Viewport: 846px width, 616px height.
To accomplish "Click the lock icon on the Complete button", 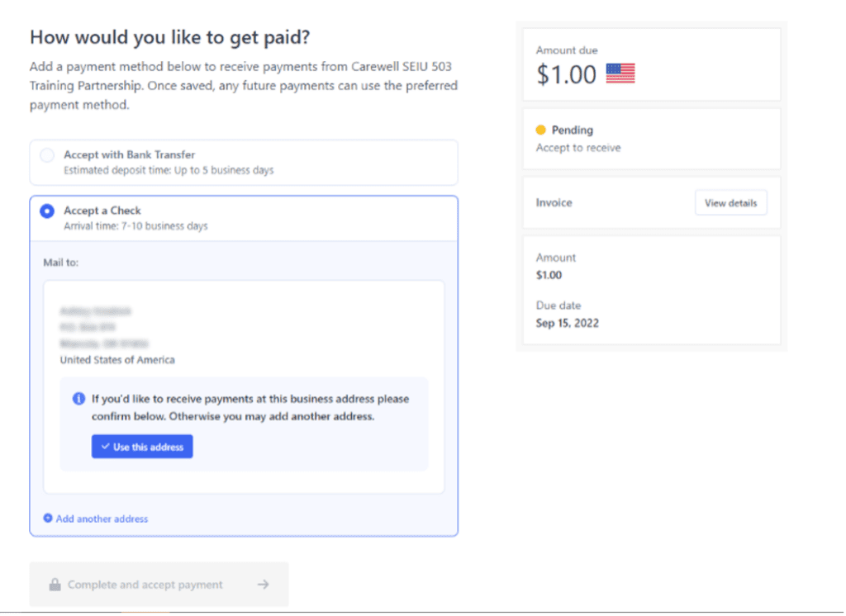I will pos(55,584).
